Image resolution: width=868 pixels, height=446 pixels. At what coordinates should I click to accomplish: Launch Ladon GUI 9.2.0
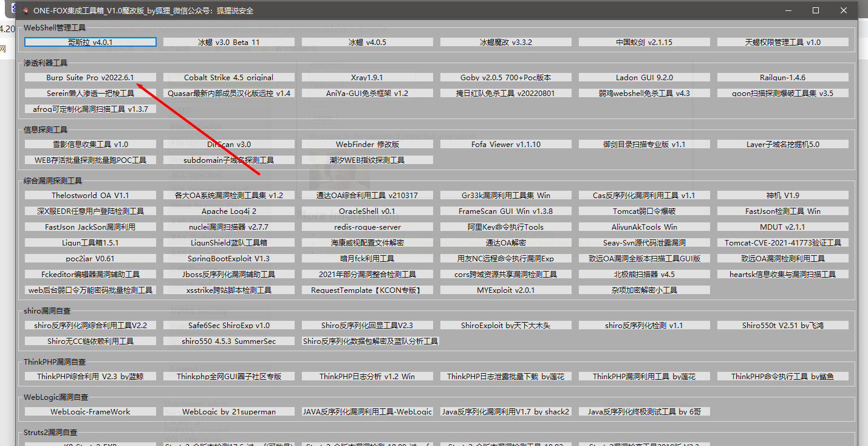[644, 78]
